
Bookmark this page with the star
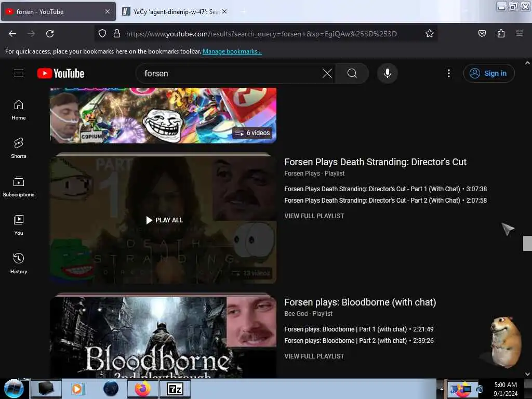(x=429, y=34)
